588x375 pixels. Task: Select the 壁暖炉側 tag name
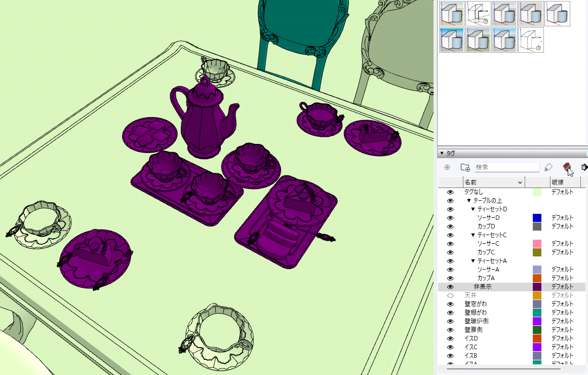tap(476, 321)
